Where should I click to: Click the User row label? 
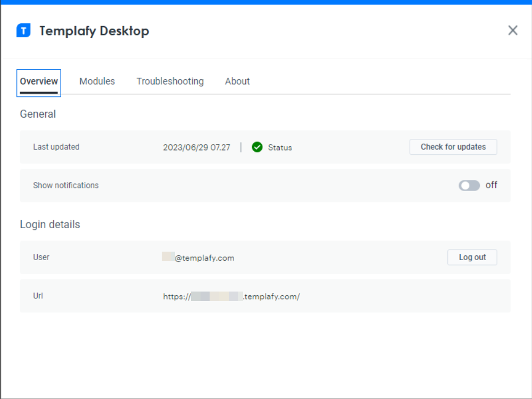click(x=41, y=257)
